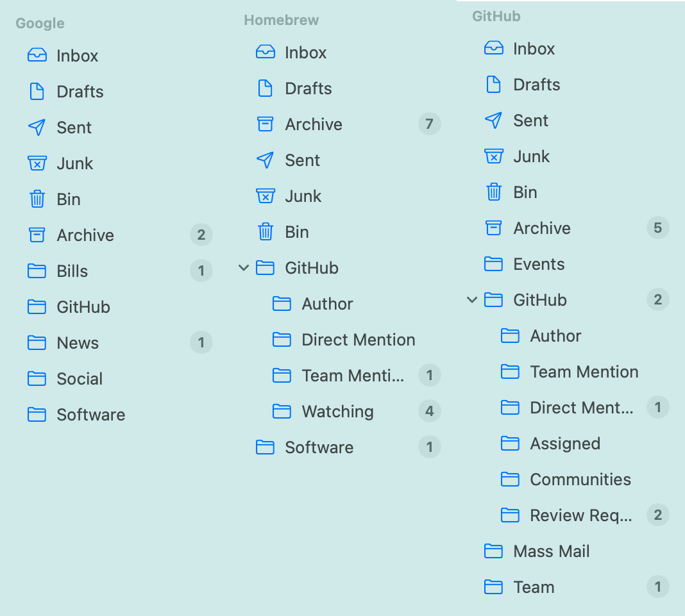Click the Watching unread badge 4
Image resolution: width=685 pixels, height=616 pixels.
[430, 411]
